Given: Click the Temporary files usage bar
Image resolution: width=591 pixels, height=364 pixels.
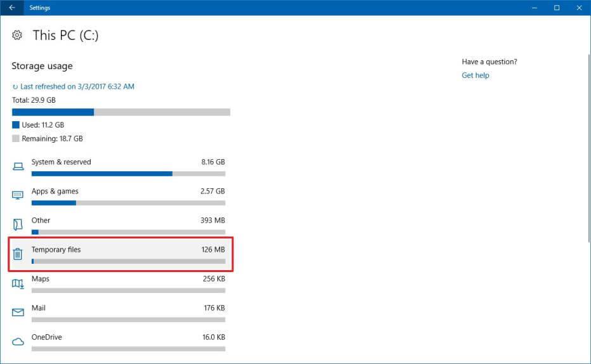Looking at the screenshot, I should pyautogui.click(x=129, y=261).
